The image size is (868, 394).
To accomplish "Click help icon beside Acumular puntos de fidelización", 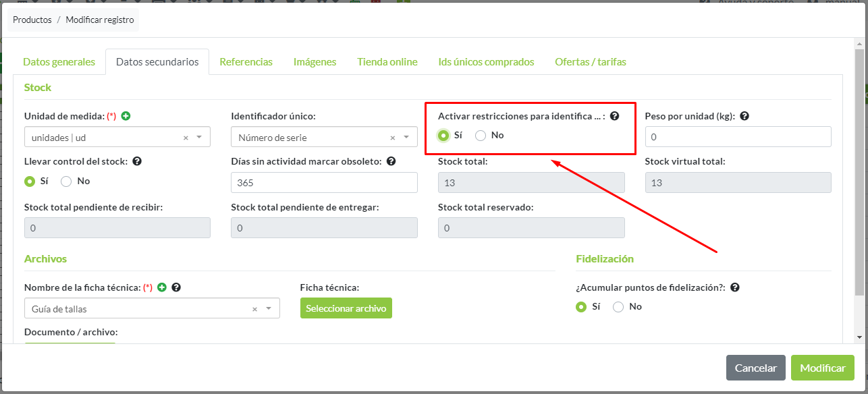I will pos(735,287).
